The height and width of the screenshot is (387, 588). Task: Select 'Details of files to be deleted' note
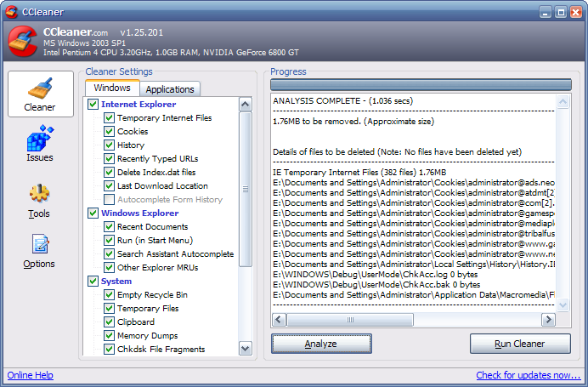coord(397,152)
